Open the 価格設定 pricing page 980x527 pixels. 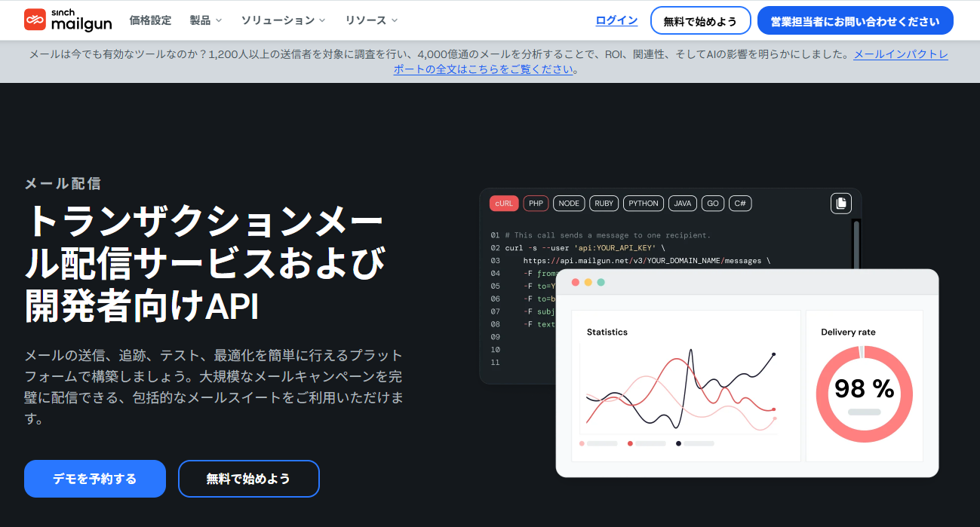click(150, 20)
